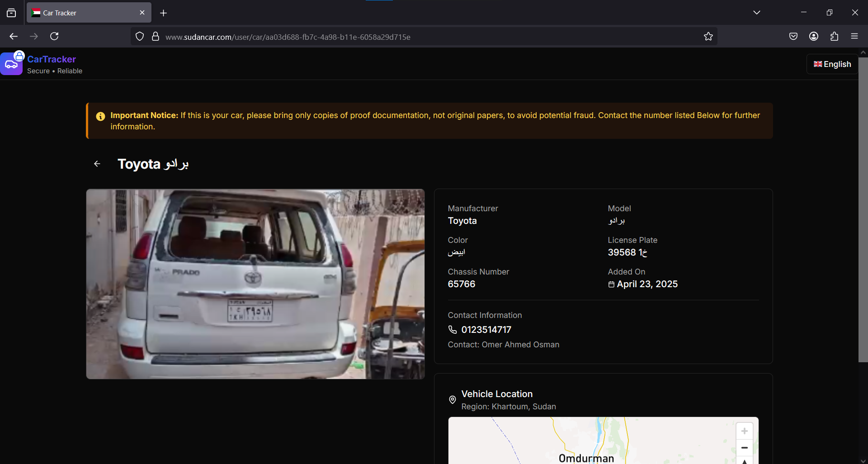Click the Vehicle Location pin icon
The width and height of the screenshot is (868, 464).
coord(452,400)
